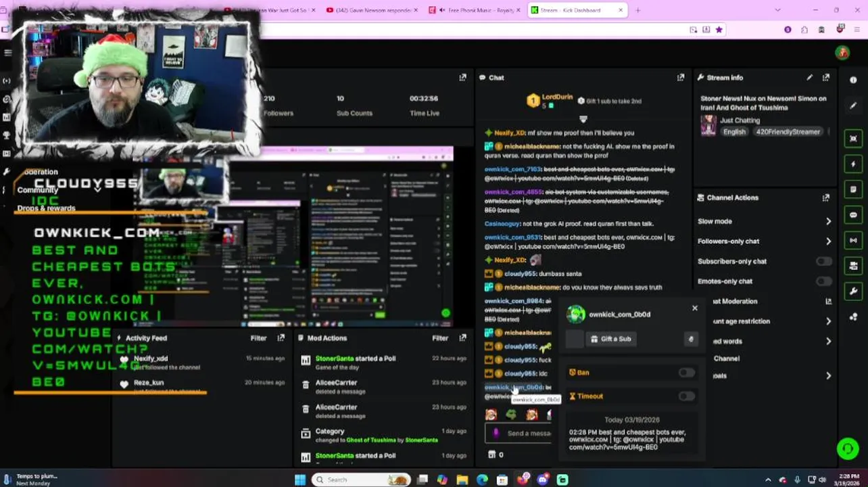The image size is (868, 487).
Task: Pop out the Activity Feed panel
Action: (x=281, y=338)
